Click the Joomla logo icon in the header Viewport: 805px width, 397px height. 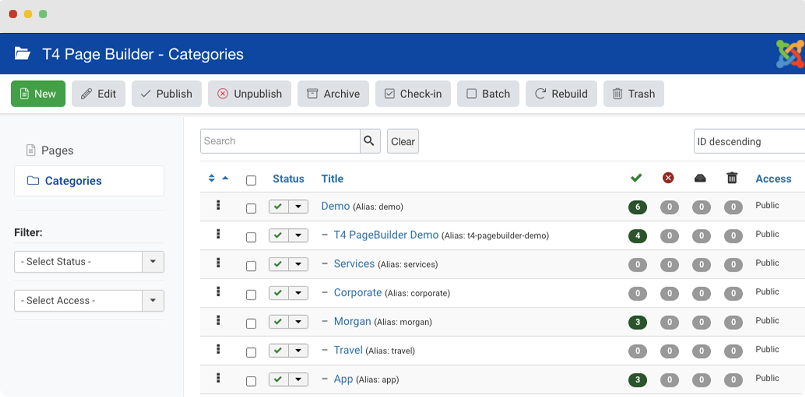[790, 54]
